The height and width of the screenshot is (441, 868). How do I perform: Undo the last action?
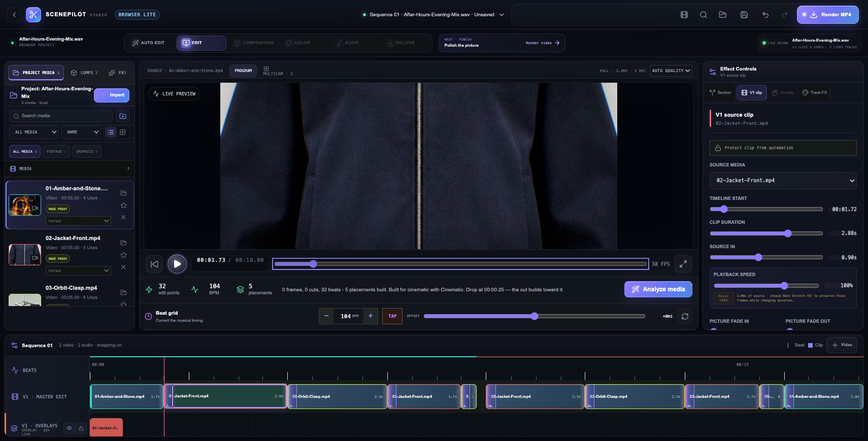[765, 15]
